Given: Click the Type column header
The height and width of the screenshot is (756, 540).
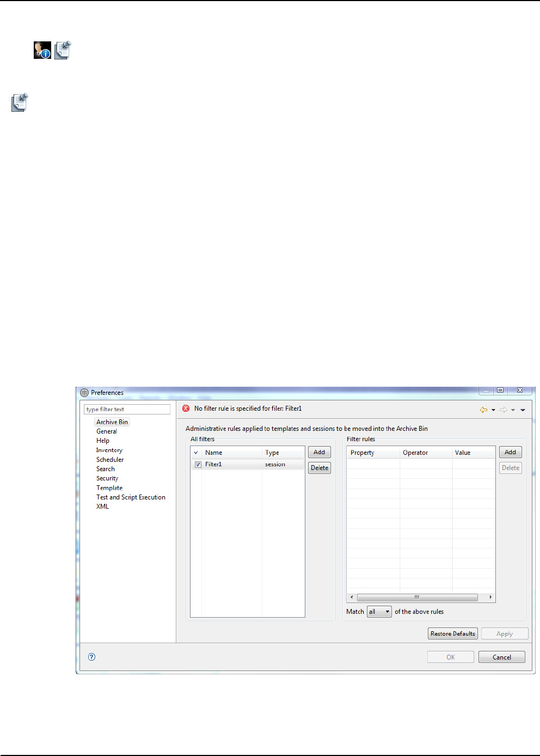Looking at the screenshot, I should click(x=283, y=453).
